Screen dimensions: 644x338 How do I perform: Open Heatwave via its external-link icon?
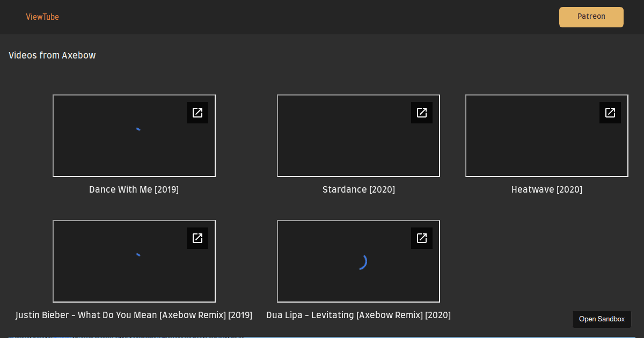[x=610, y=113]
